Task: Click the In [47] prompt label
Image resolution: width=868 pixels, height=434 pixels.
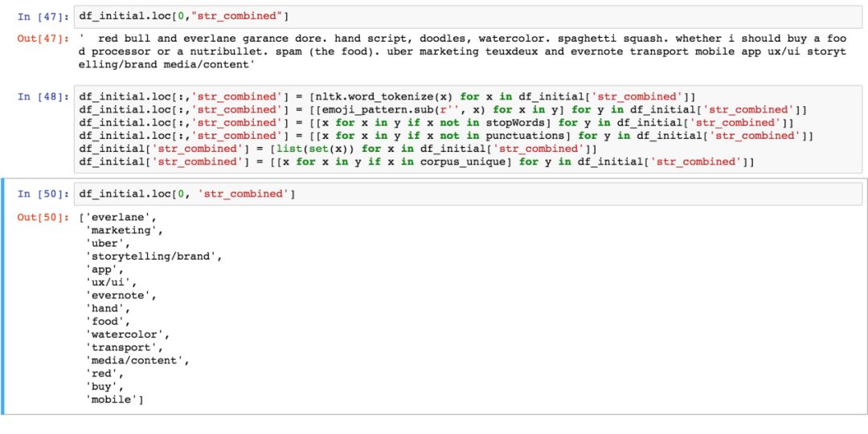Action: (43, 17)
